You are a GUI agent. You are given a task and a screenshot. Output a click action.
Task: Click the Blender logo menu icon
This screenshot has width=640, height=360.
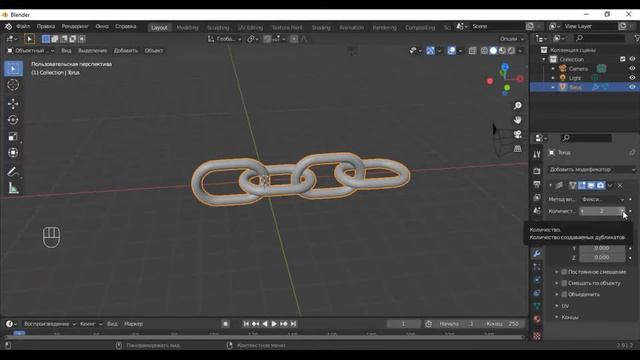pyautogui.click(x=8, y=26)
